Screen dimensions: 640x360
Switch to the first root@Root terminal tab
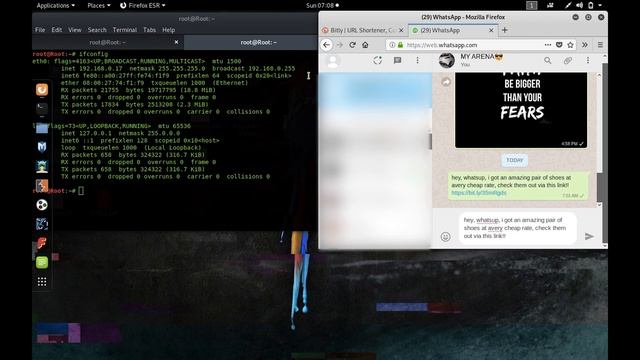tap(108, 42)
